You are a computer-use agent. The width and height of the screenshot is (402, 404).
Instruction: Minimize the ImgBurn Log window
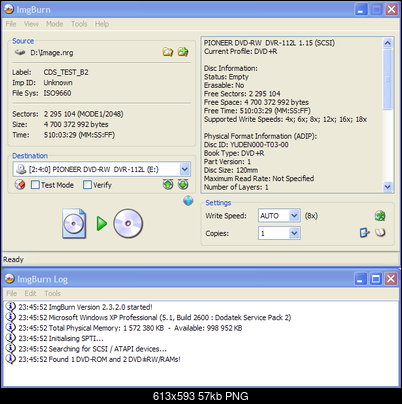pyautogui.click(x=360, y=279)
